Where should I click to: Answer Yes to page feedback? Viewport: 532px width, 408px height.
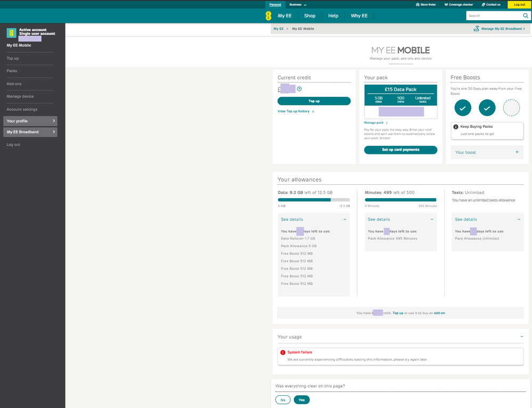click(x=301, y=399)
